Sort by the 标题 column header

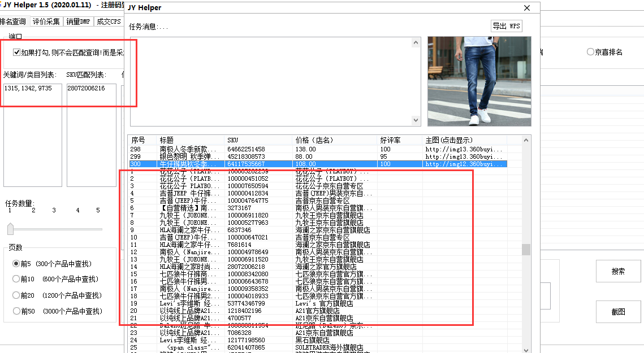pos(190,140)
